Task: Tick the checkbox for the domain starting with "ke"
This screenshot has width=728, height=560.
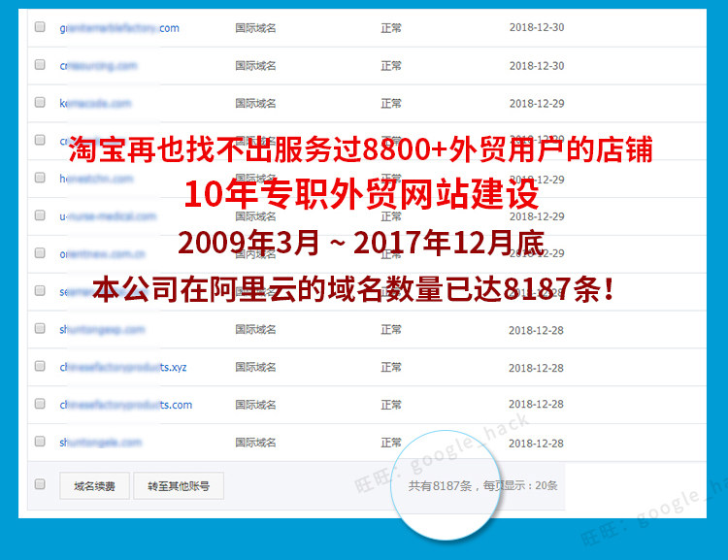Action: (x=40, y=102)
